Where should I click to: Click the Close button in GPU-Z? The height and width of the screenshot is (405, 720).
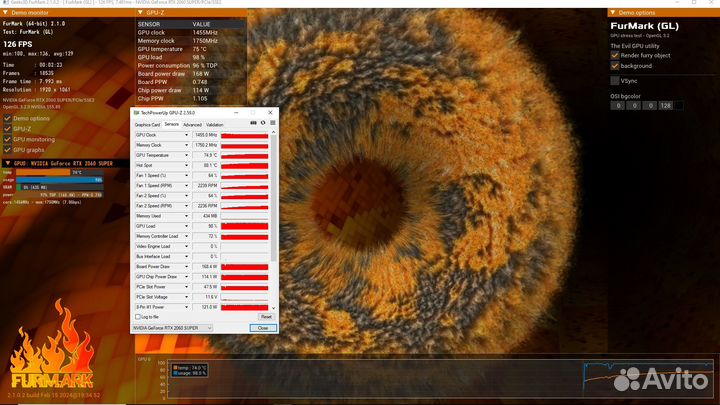coord(263,328)
